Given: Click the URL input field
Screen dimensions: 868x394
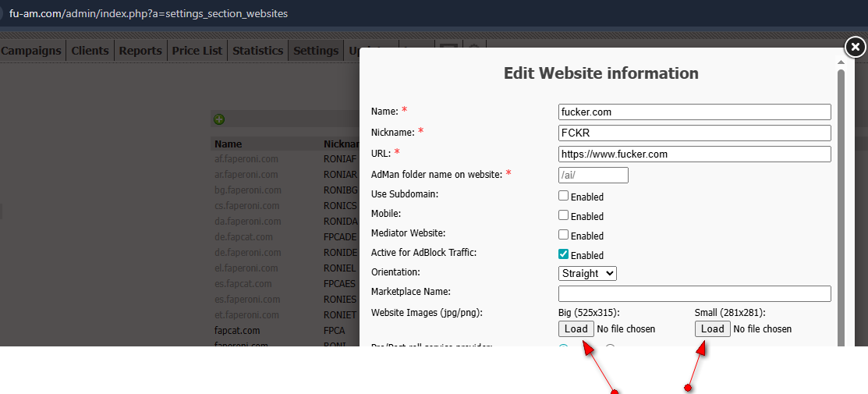Looking at the screenshot, I should (694, 154).
